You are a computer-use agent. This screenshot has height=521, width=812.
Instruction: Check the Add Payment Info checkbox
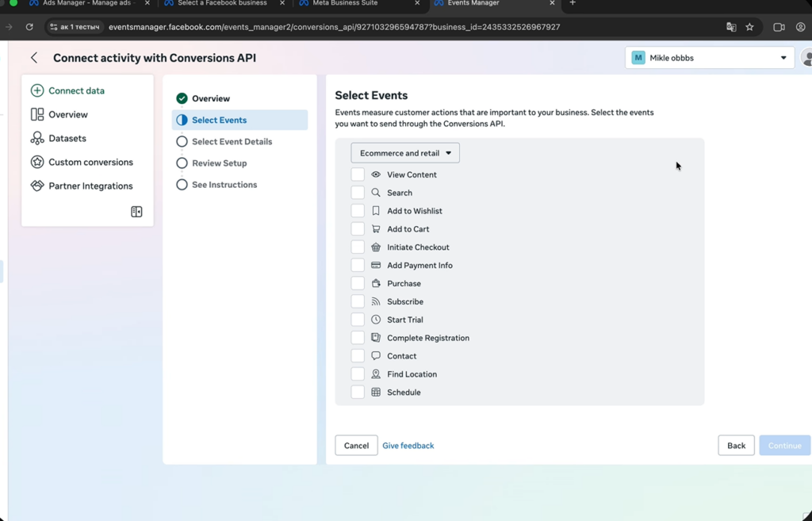tap(358, 265)
